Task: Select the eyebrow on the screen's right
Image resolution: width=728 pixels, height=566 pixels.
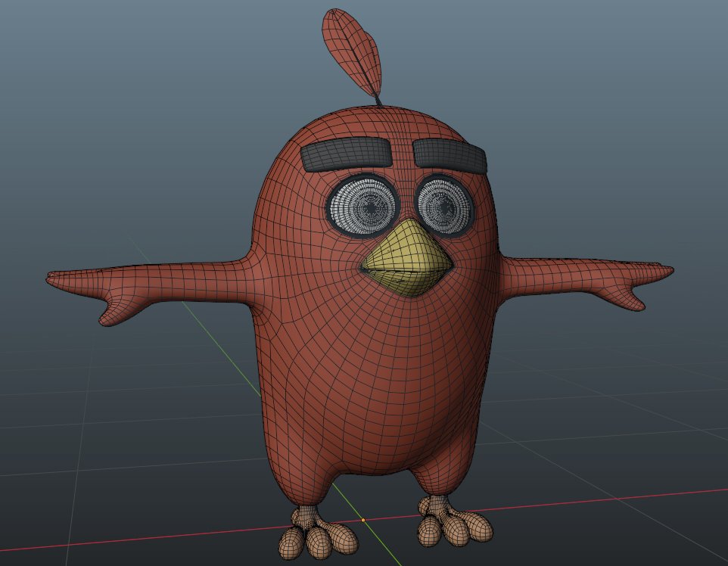Action: coord(450,155)
